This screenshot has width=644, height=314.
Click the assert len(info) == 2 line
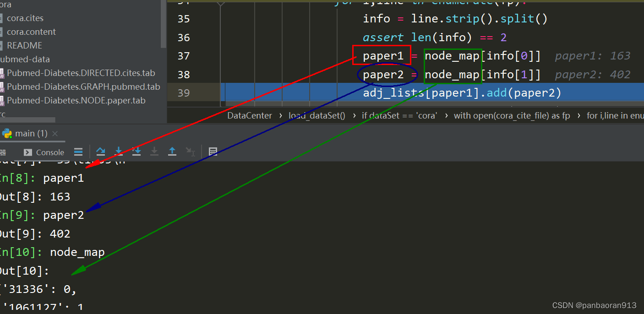point(435,38)
